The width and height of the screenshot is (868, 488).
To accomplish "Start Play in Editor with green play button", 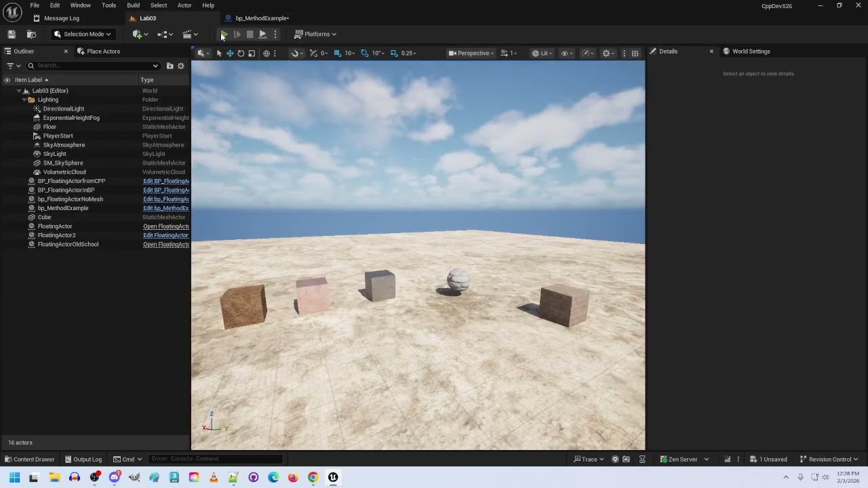I will [224, 34].
